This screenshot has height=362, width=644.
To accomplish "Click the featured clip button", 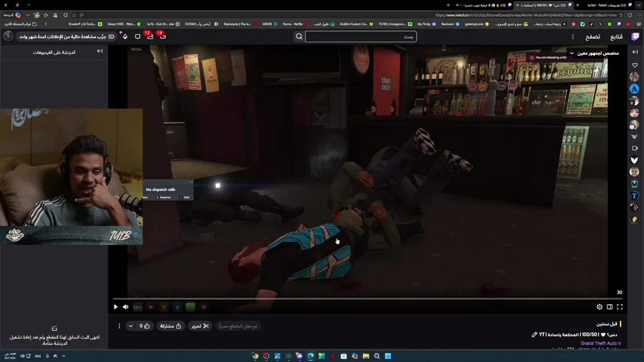I will point(238,326).
